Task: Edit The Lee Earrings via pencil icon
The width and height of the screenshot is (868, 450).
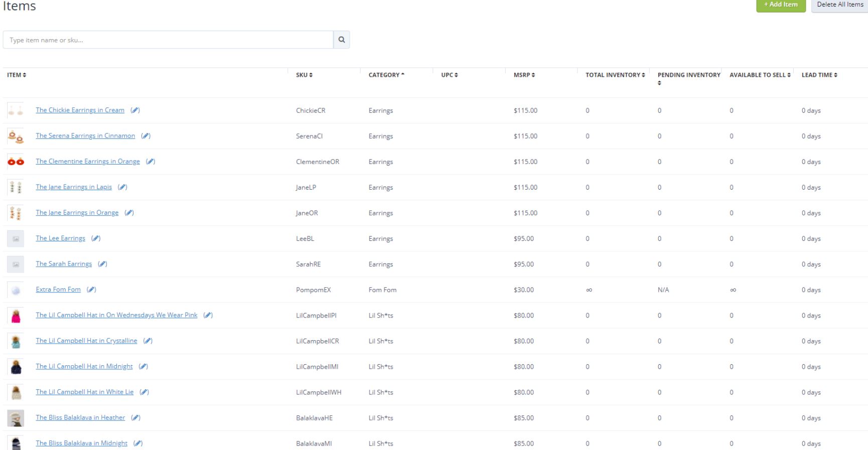Action: pyautogui.click(x=96, y=238)
